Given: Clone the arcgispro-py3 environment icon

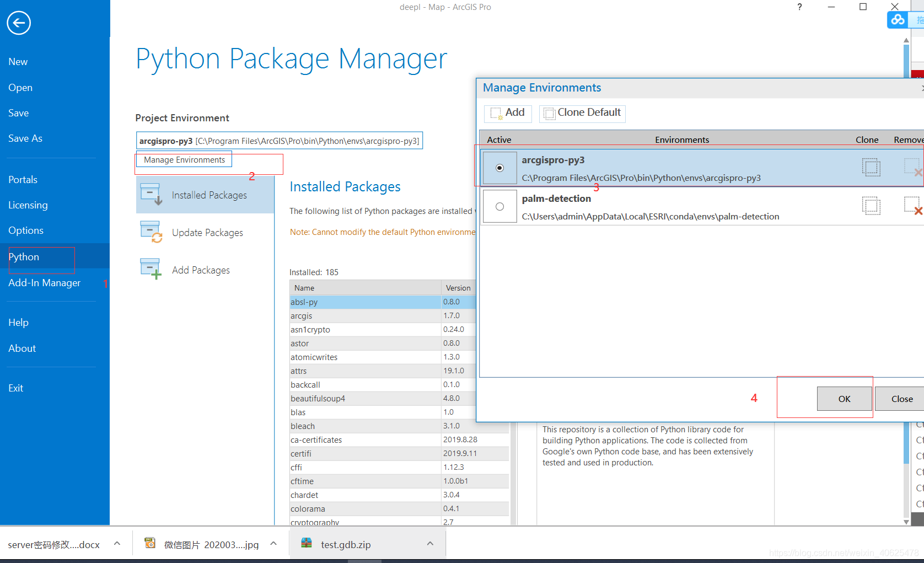Looking at the screenshot, I should click(x=871, y=167).
